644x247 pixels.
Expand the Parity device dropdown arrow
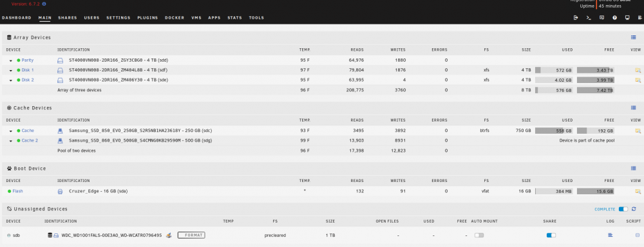click(x=11, y=60)
